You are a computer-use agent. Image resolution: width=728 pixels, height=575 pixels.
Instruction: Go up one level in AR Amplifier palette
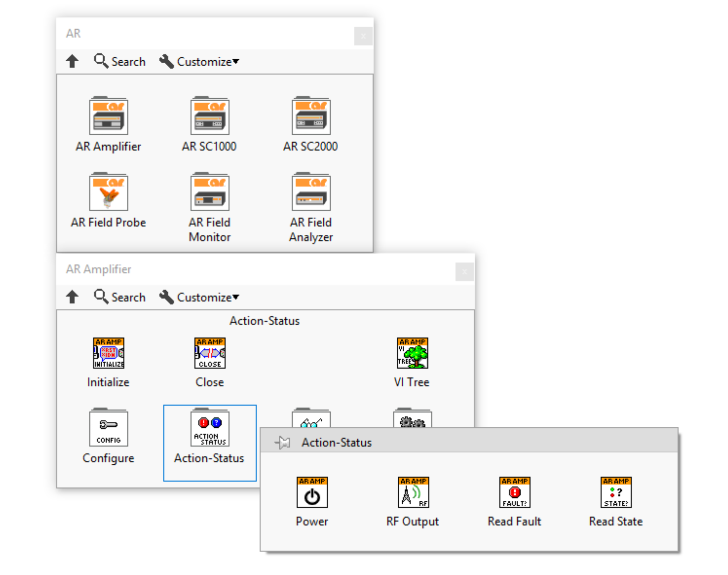pos(72,297)
